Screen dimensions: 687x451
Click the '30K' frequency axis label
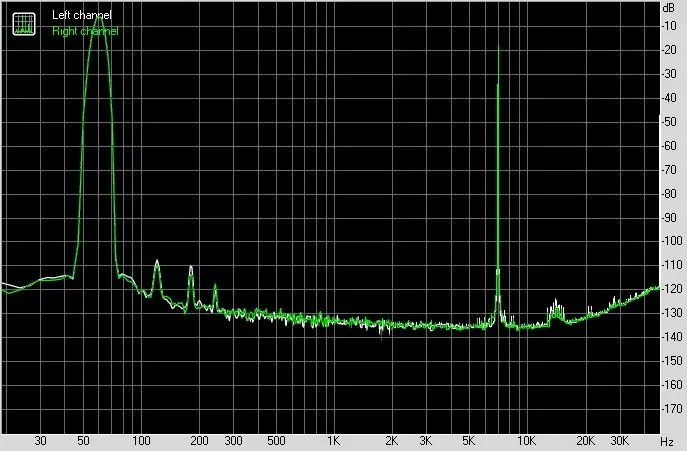click(x=620, y=441)
